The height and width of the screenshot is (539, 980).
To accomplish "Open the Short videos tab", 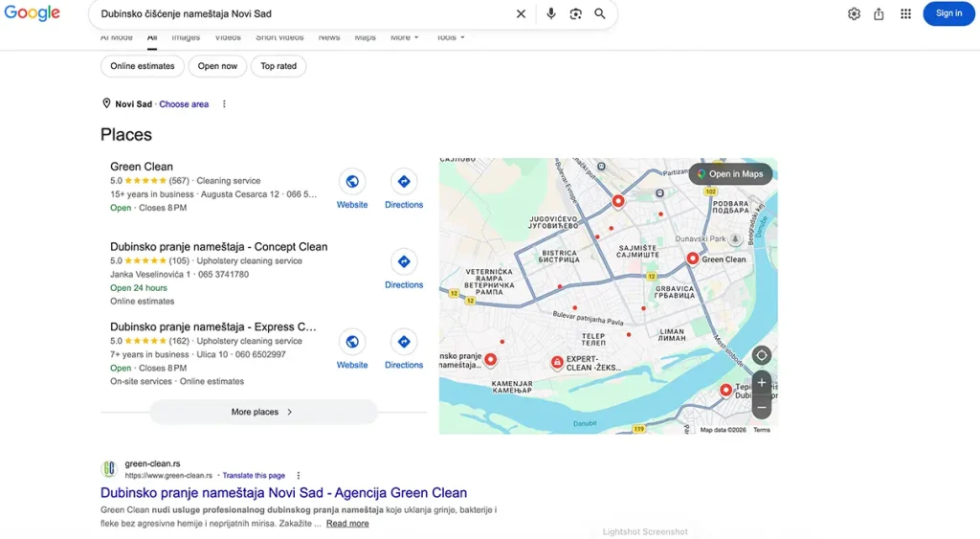I will click(x=279, y=37).
